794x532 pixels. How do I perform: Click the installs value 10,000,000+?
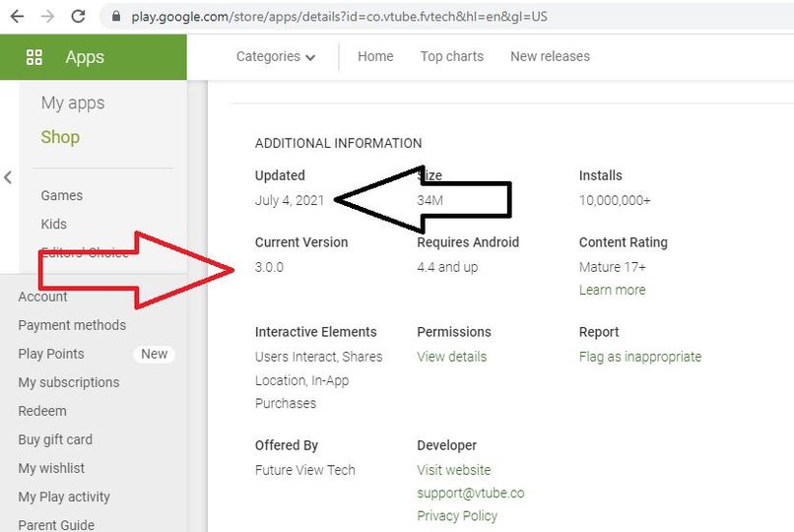pyautogui.click(x=615, y=200)
